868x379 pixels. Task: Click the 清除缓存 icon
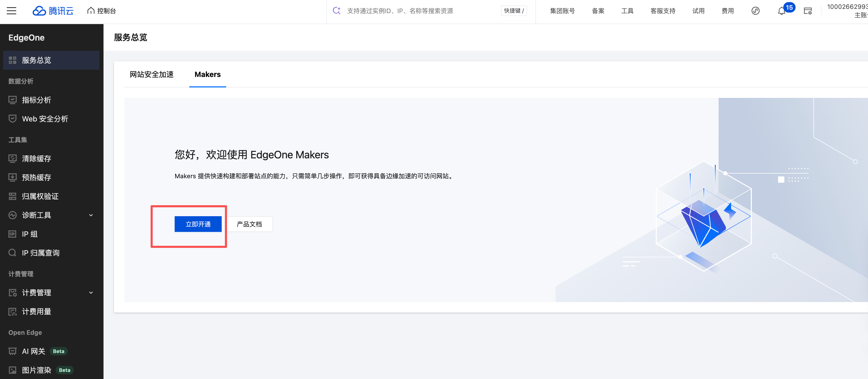[13, 158]
